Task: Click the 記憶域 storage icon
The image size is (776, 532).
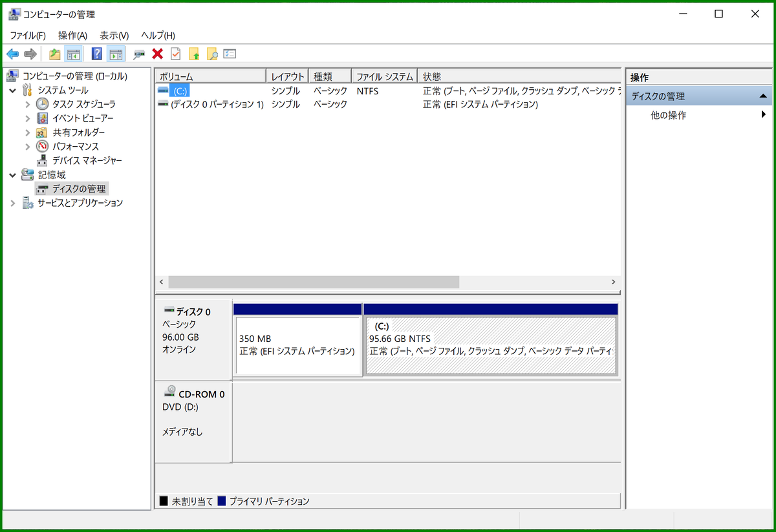Action: click(27, 175)
